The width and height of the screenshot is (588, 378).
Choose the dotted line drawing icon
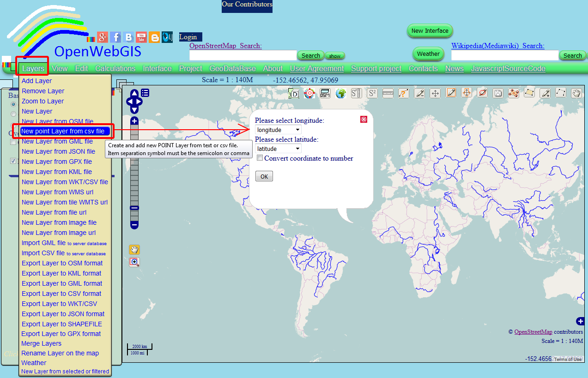click(x=561, y=93)
